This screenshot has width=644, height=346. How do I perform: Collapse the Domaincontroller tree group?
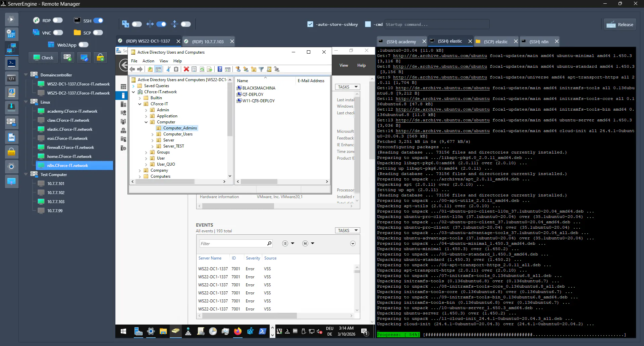point(26,75)
